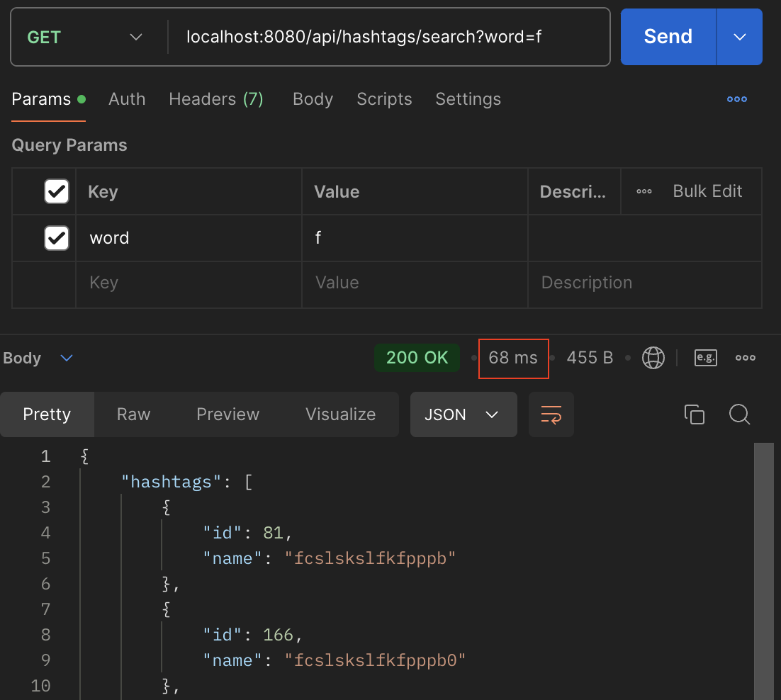Open the GET method dropdown
The height and width of the screenshot is (700, 781).
[x=84, y=38]
